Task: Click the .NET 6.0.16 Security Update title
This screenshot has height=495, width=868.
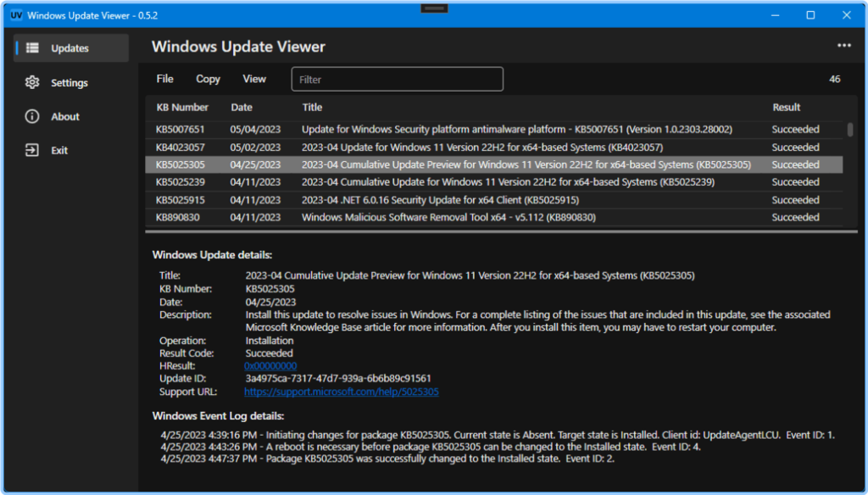Action: click(x=440, y=200)
